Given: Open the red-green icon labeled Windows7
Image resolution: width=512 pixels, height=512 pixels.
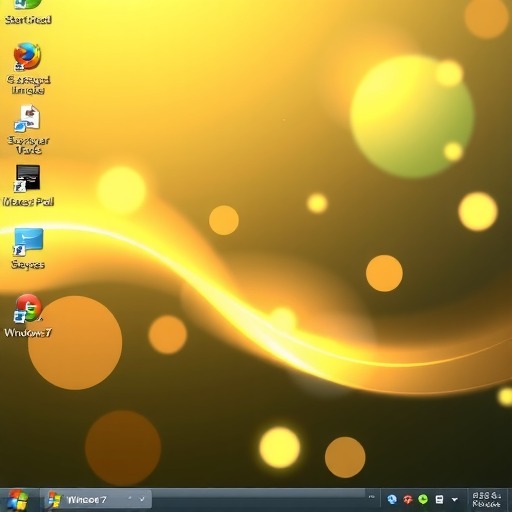Looking at the screenshot, I should coord(28,308).
